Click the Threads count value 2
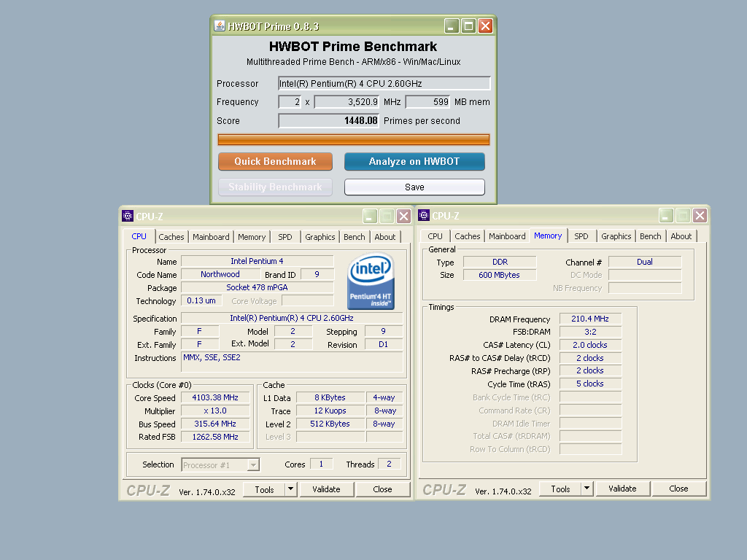The width and height of the screenshot is (747, 560). coord(390,464)
